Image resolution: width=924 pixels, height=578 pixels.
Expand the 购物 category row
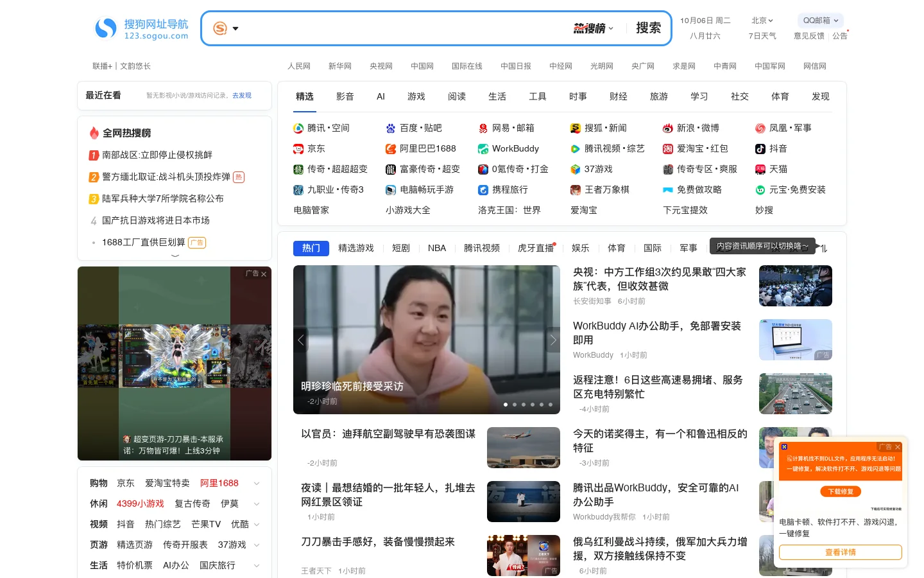(x=257, y=484)
